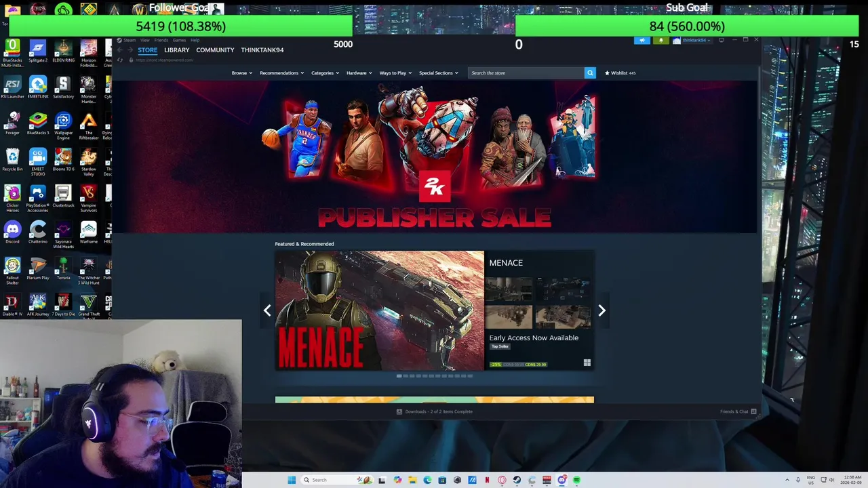The width and height of the screenshot is (868, 488).
Task: Click the MENACE featured game image
Action: point(380,310)
